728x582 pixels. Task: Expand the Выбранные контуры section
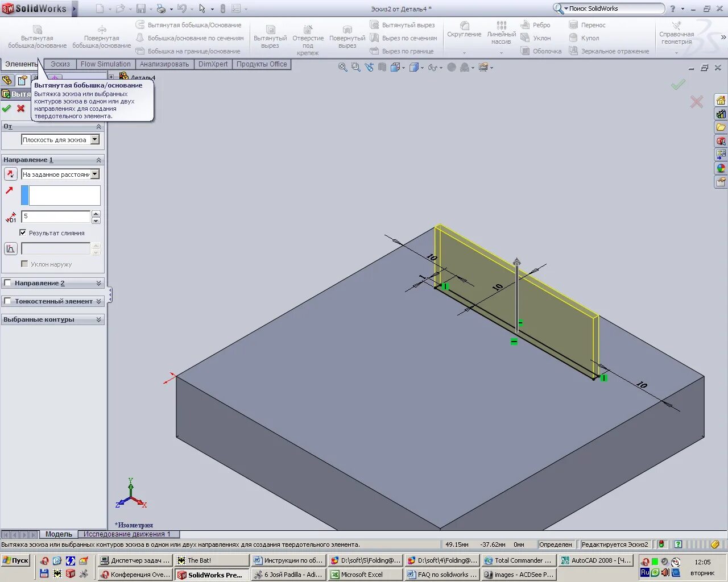(98, 319)
